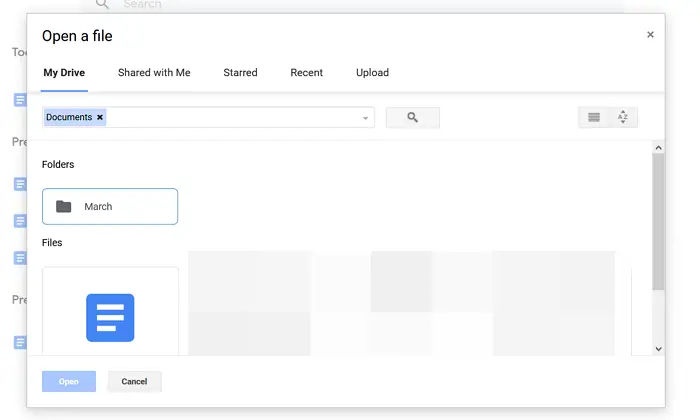Viewport: 700px width, 420px height.
Task: Cancel the Open a file dialog
Action: pos(134,382)
